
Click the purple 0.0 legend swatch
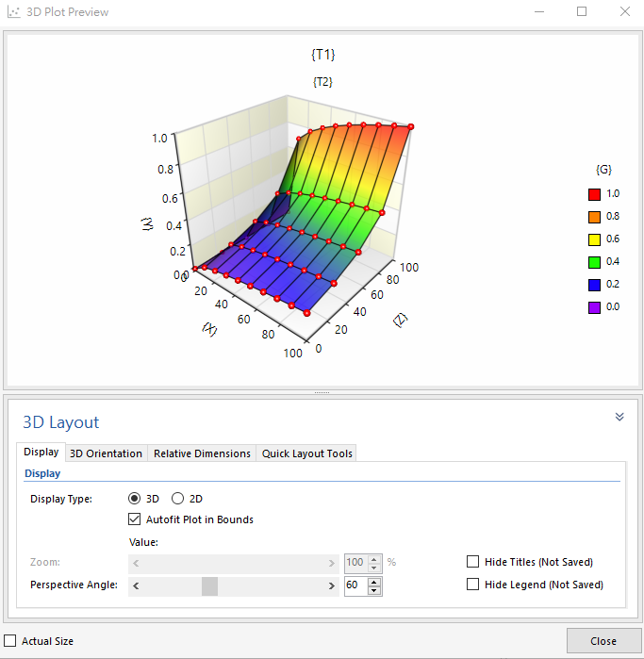[594, 307]
